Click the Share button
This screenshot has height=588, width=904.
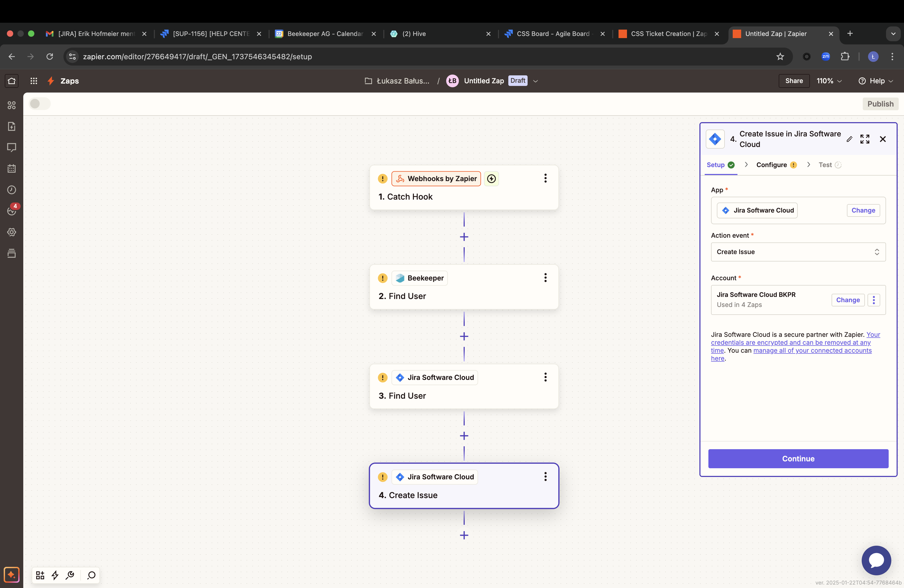(794, 81)
